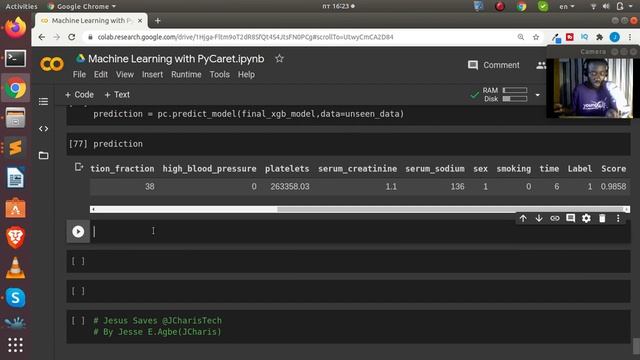Move cell down with arrow icon
Viewport: 640px width, 360px height.
[539, 218]
